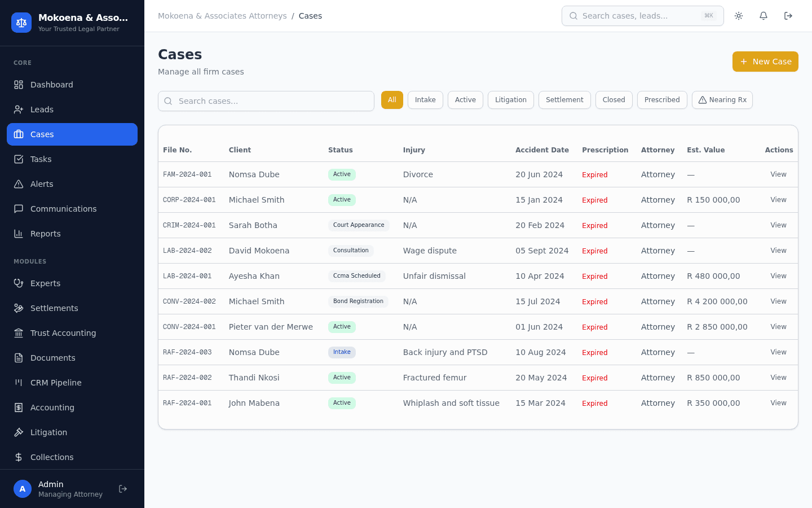Click the sidebar logout icon beside Admin
This screenshot has width=812, height=508.
tap(123, 489)
